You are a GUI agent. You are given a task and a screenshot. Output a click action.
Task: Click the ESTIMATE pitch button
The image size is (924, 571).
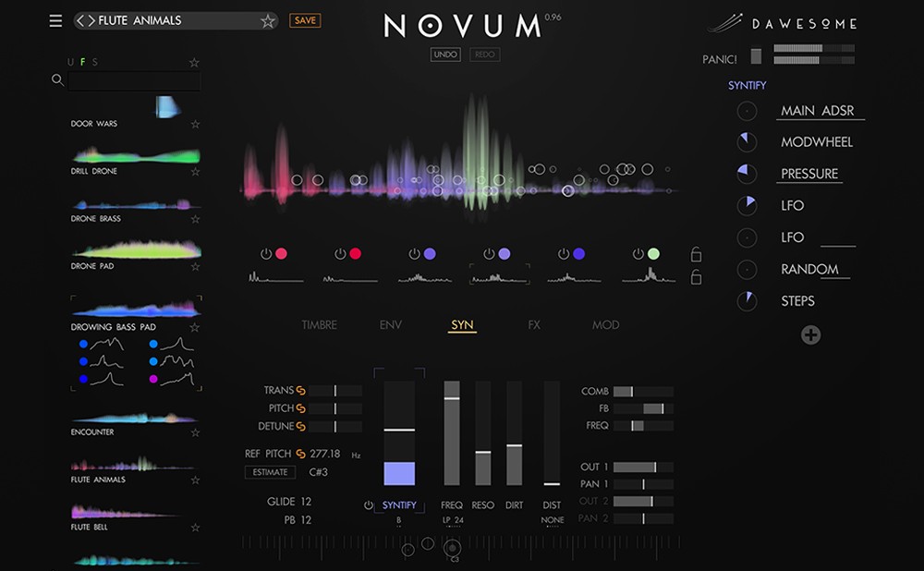(x=270, y=472)
